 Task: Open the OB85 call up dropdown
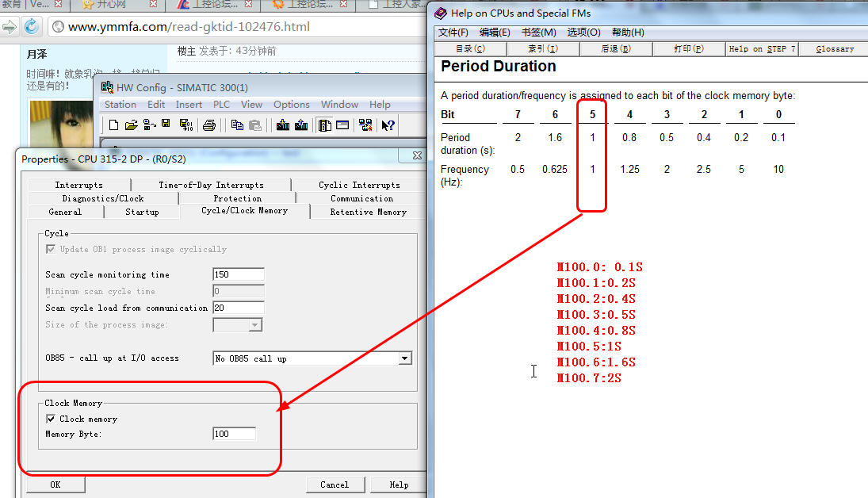[x=404, y=358]
